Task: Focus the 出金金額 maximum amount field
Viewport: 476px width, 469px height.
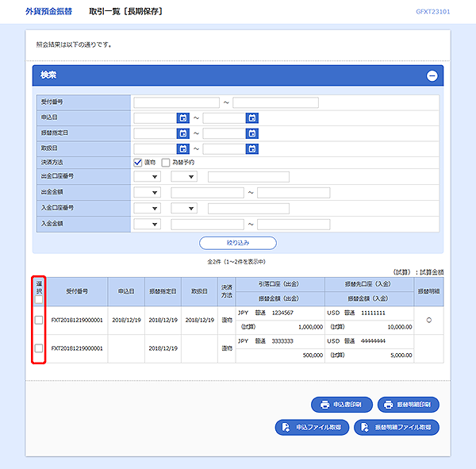Action: pyautogui.click(x=294, y=193)
